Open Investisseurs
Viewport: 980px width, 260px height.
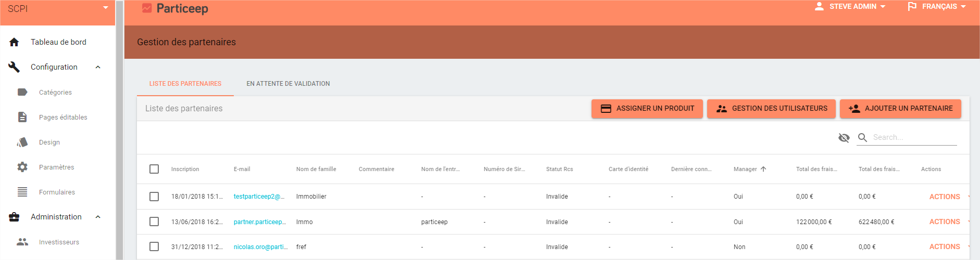pos(59,242)
